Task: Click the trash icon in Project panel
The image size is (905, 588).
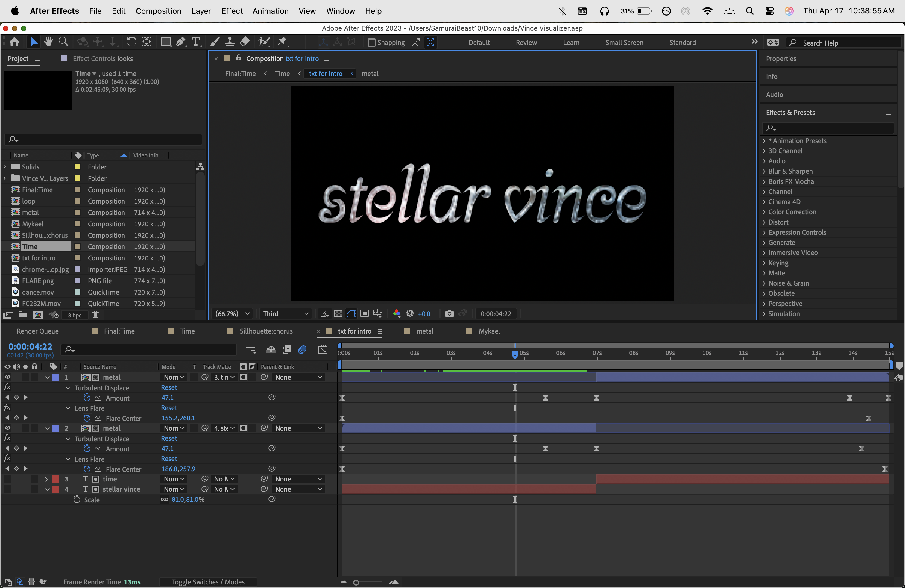Action: [95, 315]
